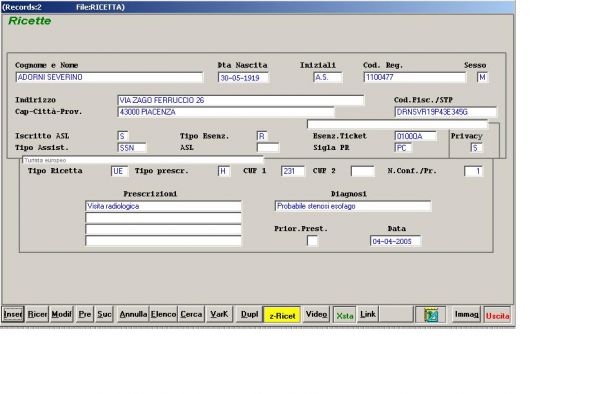Click the Cap-Città-Prov. field
The image size is (600, 394).
point(226,112)
